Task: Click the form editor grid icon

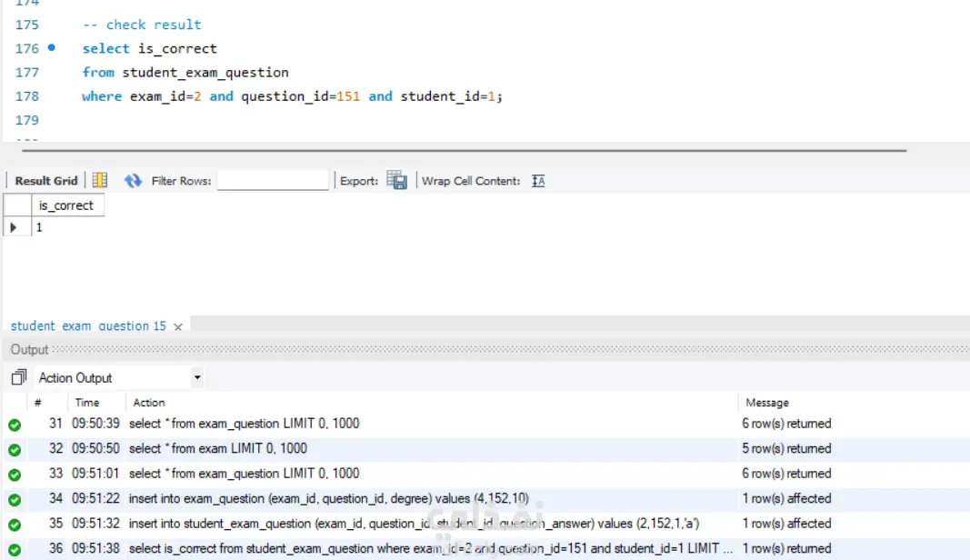Action: [x=100, y=180]
